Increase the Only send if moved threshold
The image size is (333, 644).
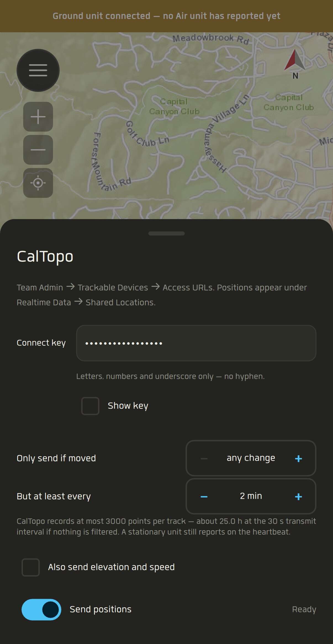point(298,459)
